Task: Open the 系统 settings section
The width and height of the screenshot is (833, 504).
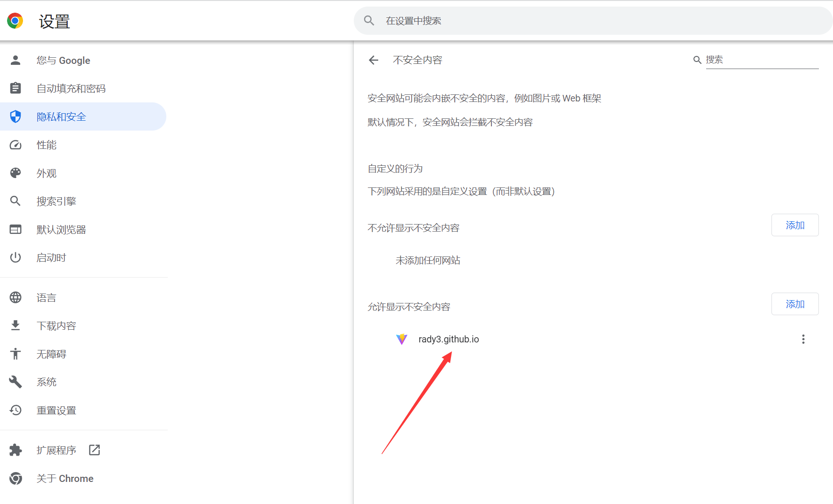Action: click(83, 382)
